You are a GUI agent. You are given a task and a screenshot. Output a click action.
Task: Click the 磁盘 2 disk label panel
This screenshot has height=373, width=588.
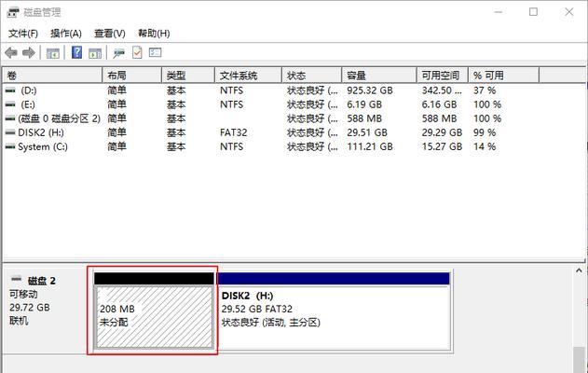45,310
